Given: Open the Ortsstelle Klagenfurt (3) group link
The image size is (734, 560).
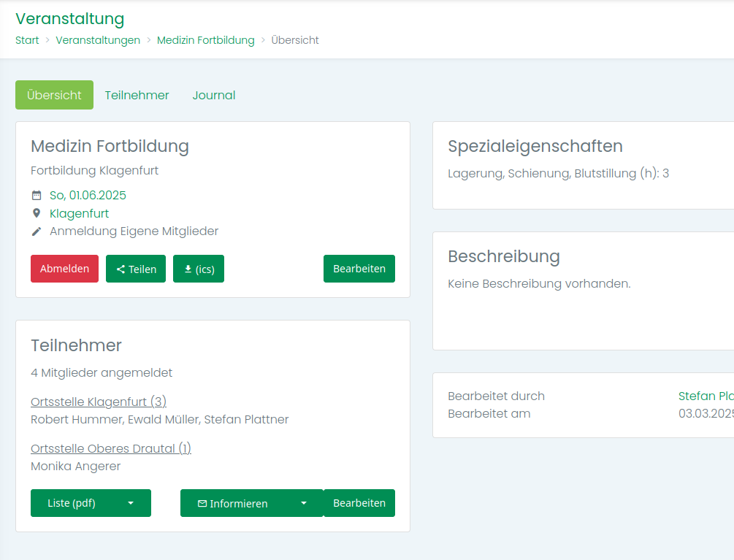Looking at the screenshot, I should pyautogui.click(x=99, y=402).
